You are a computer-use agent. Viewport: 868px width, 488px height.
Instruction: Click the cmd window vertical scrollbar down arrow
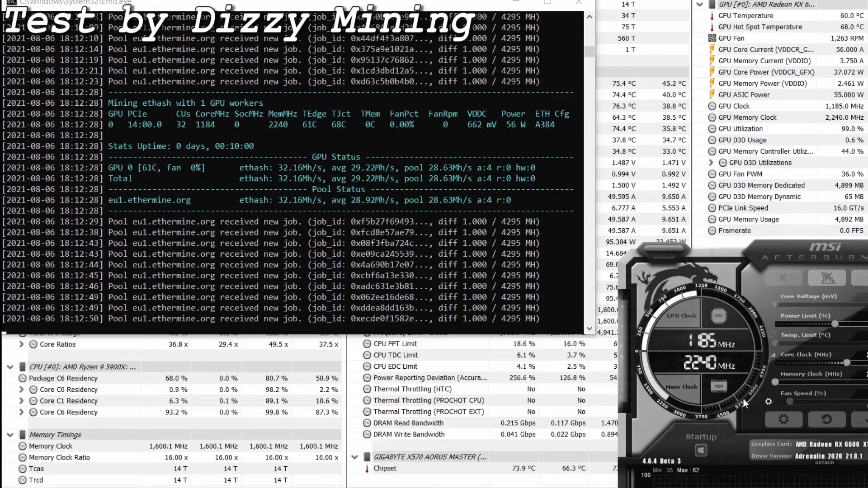pyautogui.click(x=589, y=328)
